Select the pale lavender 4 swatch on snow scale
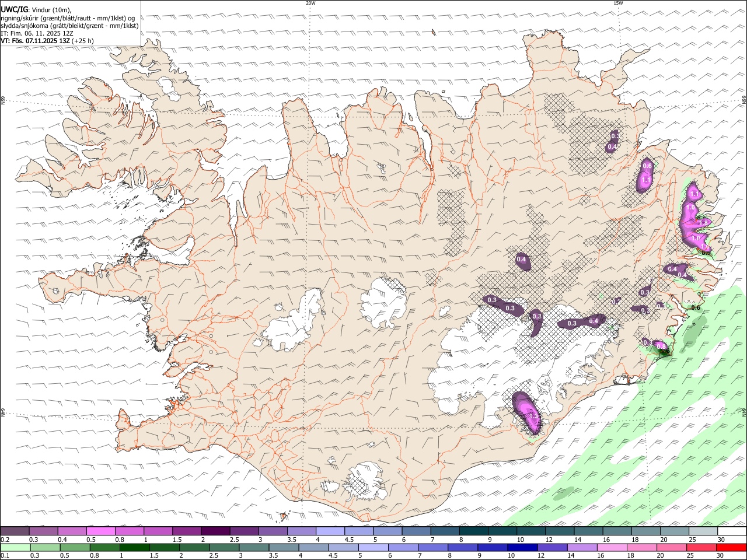Screen dimensions: 747x560 [x=330, y=531]
